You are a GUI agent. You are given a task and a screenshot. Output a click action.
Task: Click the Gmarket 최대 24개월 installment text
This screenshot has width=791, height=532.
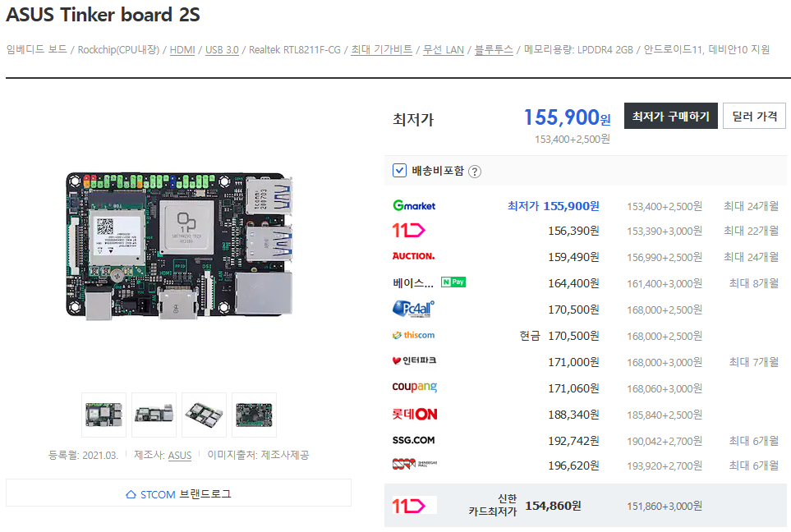pos(751,206)
